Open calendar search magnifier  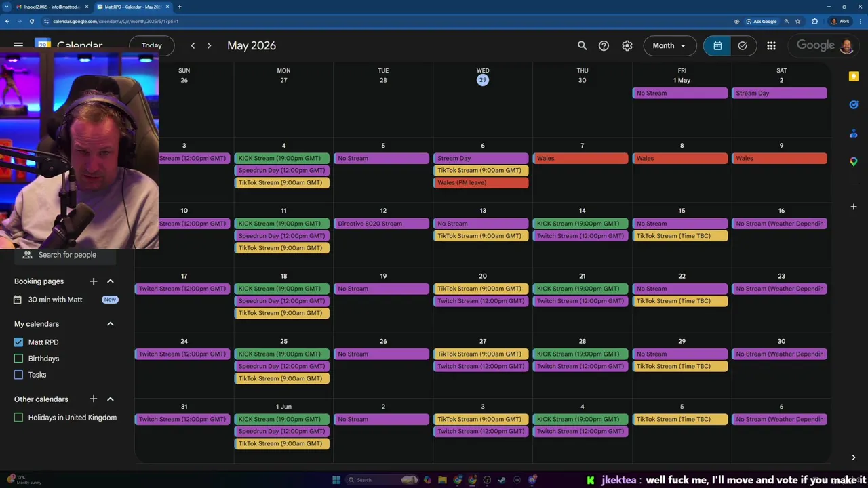click(x=582, y=45)
